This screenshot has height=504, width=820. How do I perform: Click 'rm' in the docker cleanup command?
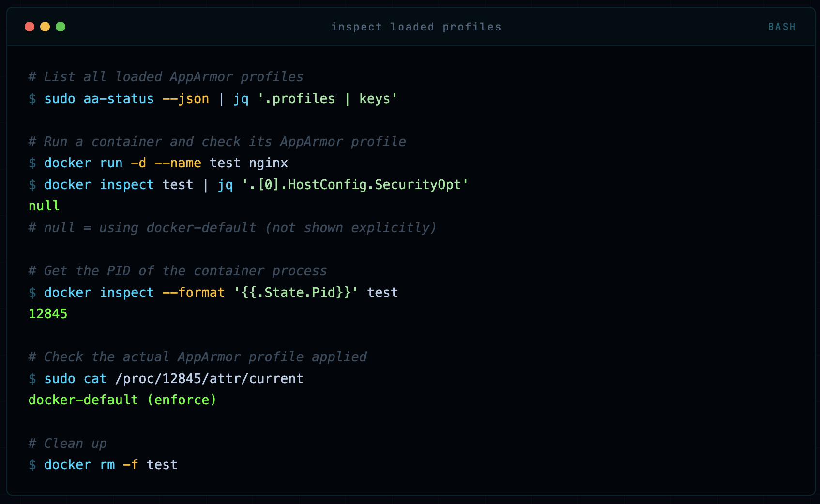107,465
